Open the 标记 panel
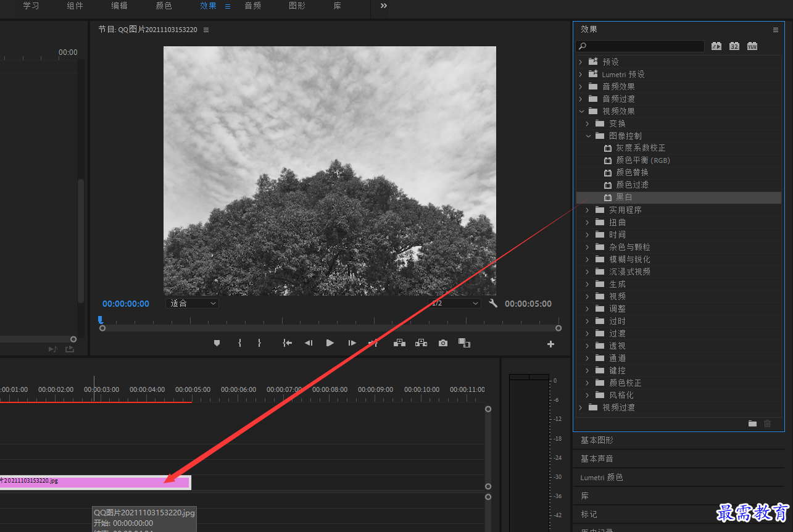Screen dimensions: 793x532 click(x=589, y=514)
